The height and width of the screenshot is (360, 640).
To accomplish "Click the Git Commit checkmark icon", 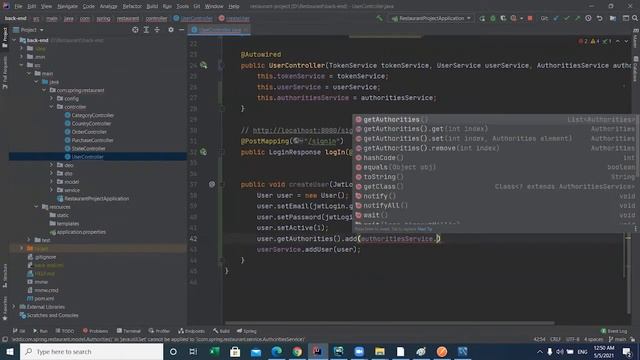I will [x=567, y=18].
